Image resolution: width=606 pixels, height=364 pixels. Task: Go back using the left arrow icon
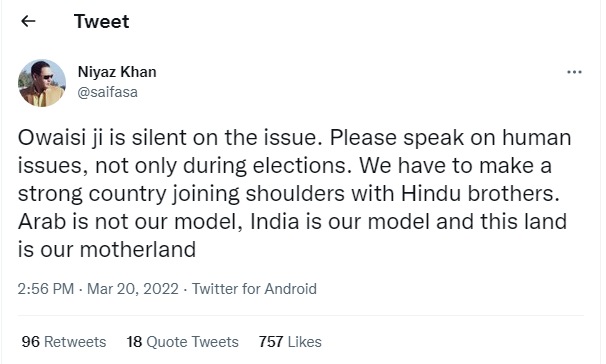click(x=28, y=21)
